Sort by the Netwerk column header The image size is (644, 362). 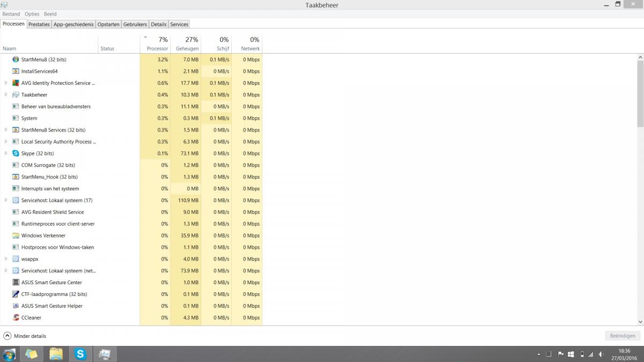247,43
